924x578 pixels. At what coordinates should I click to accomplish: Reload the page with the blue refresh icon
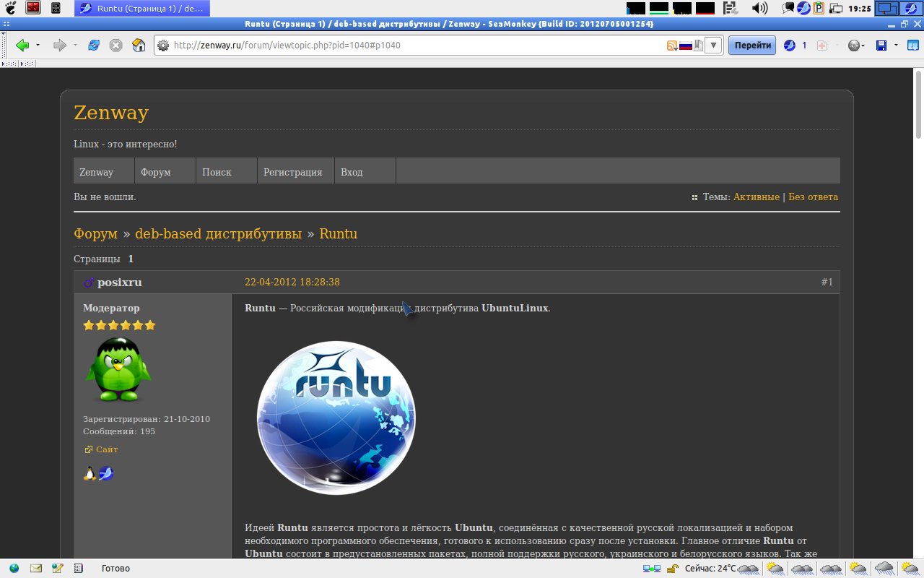[x=94, y=46]
